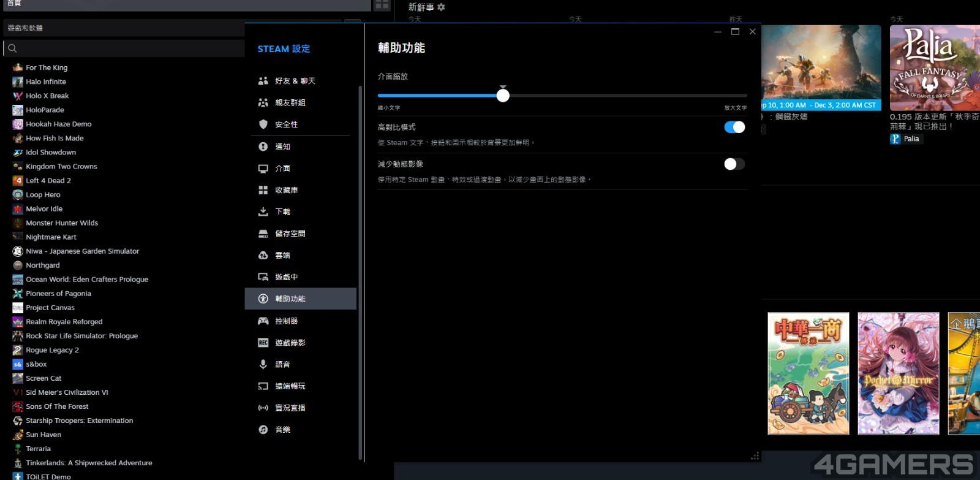Image resolution: width=980 pixels, height=480 pixels.
Task: Click the Terraria tree icon
Action: tap(18, 448)
